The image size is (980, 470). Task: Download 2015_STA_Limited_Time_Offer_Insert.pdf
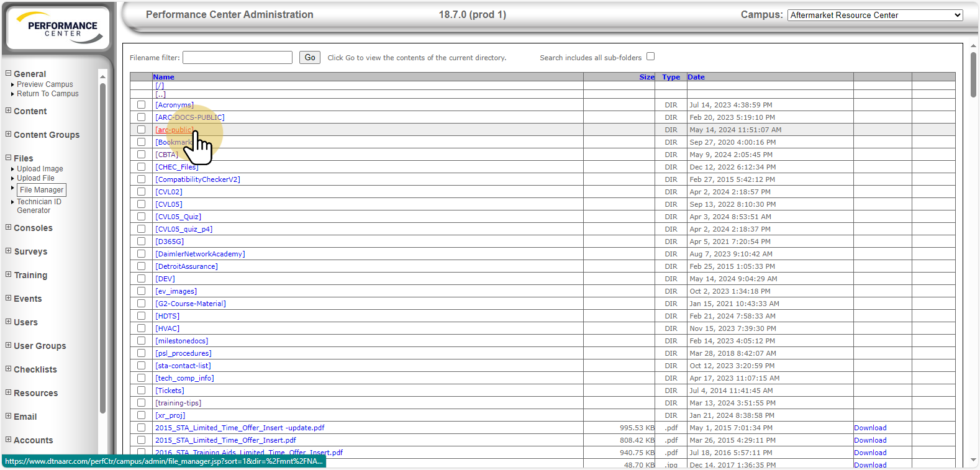870,440
